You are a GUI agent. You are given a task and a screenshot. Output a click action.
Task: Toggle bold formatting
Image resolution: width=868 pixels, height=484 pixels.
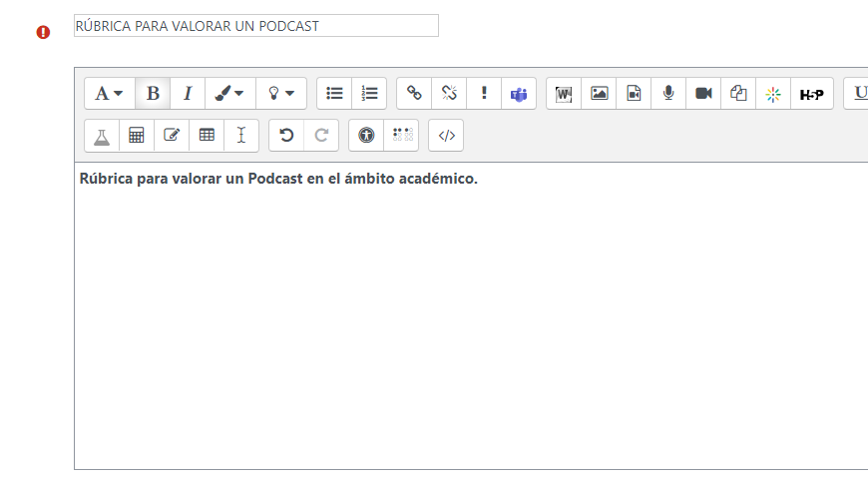[153, 94]
